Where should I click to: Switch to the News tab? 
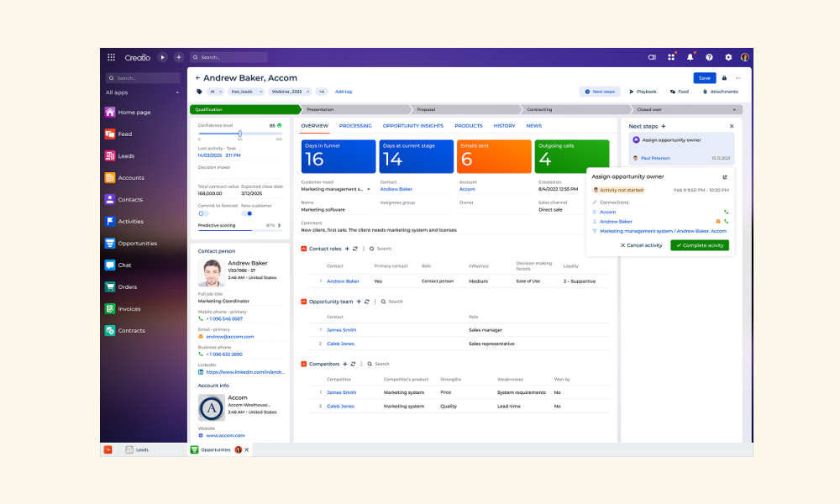[x=534, y=126]
